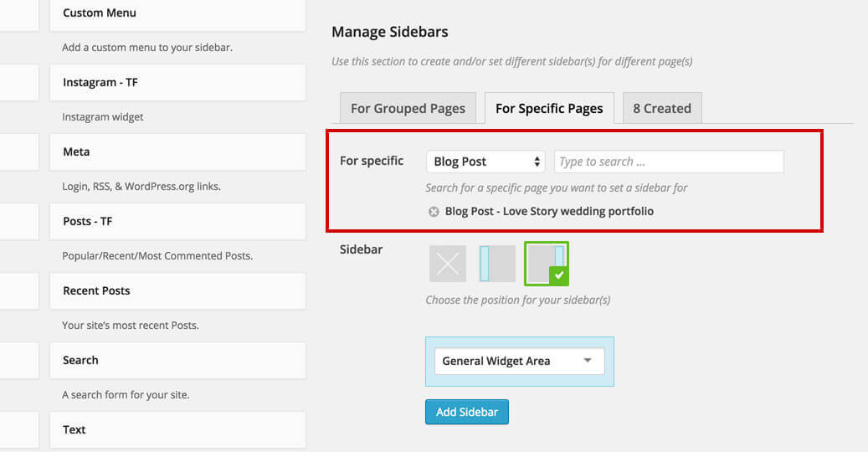Viewport: 868px width, 452px height.
Task: Select the Text widget
Action: tap(177, 429)
